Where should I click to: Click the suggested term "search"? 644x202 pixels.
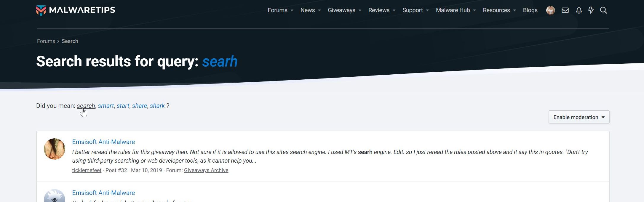pyautogui.click(x=86, y=106)
